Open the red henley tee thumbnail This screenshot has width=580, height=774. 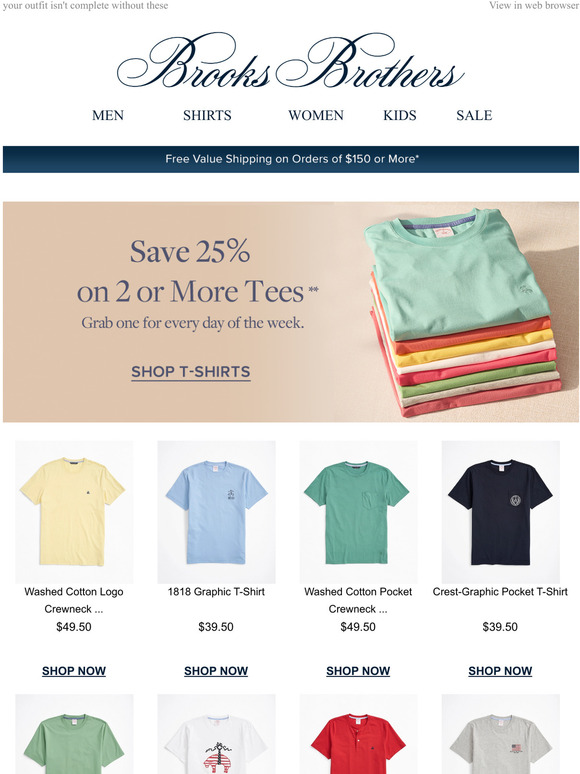pyautogui.click(x=358, y=734)
